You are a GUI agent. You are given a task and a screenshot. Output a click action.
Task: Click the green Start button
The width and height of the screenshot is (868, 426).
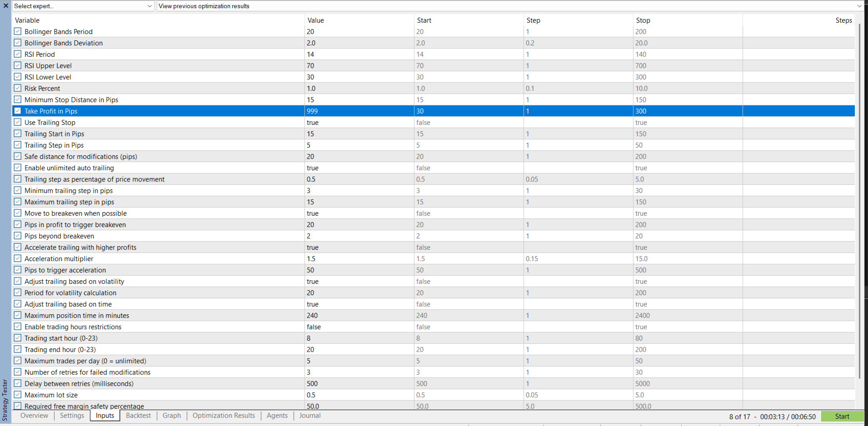point(842,416)
